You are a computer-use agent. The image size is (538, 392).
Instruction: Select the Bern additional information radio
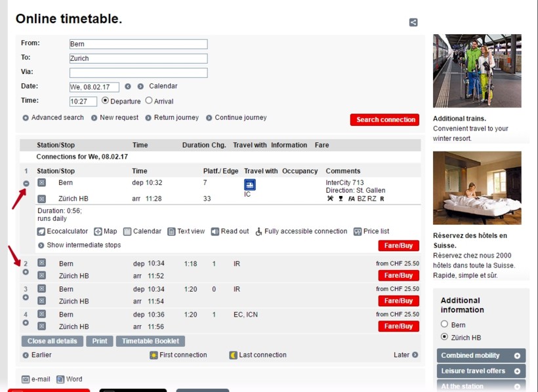[x=444, y=324]
